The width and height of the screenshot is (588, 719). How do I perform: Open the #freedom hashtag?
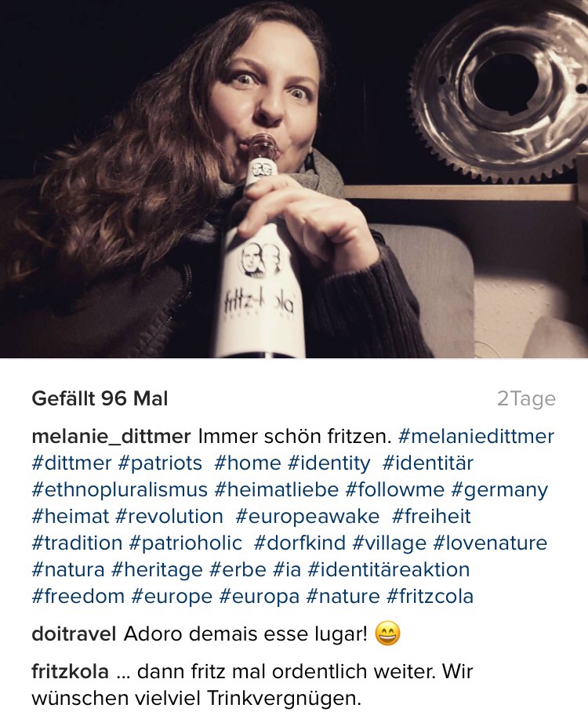point(78,597)
